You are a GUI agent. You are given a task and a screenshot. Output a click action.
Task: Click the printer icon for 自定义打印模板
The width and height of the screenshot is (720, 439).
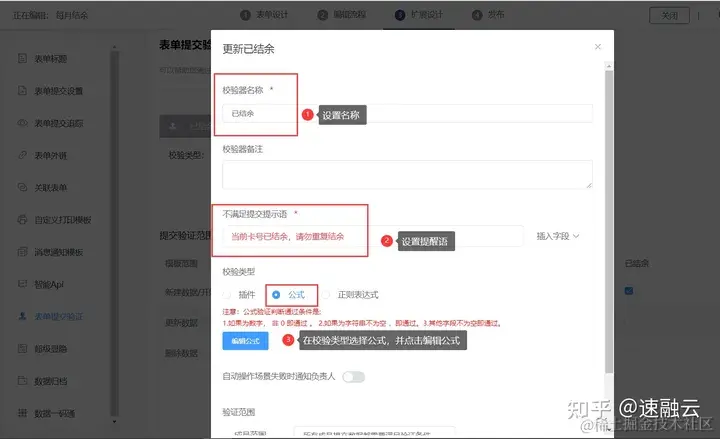pos(22,220)
